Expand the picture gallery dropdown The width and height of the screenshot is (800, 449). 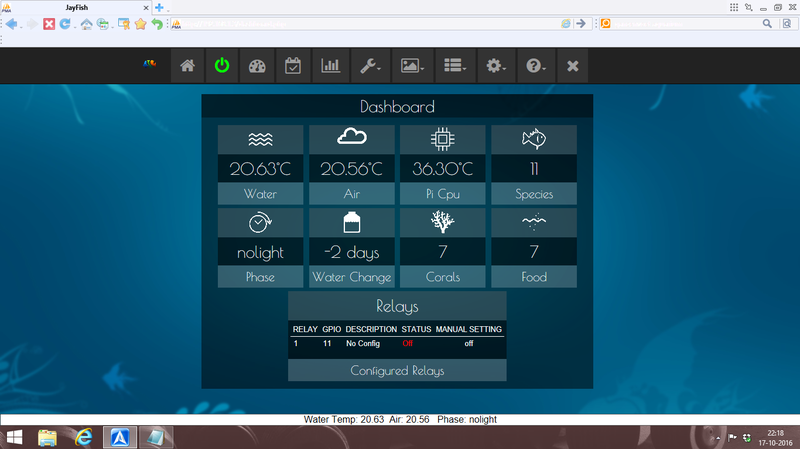[x=412, y=66]
